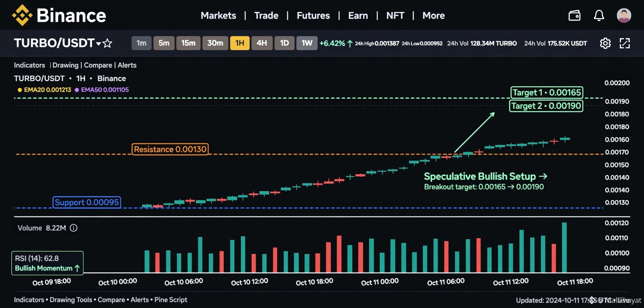The image size is (644, 308).
Task: Open Indicators in chart toolbar
Action: (x=29, y=65)
